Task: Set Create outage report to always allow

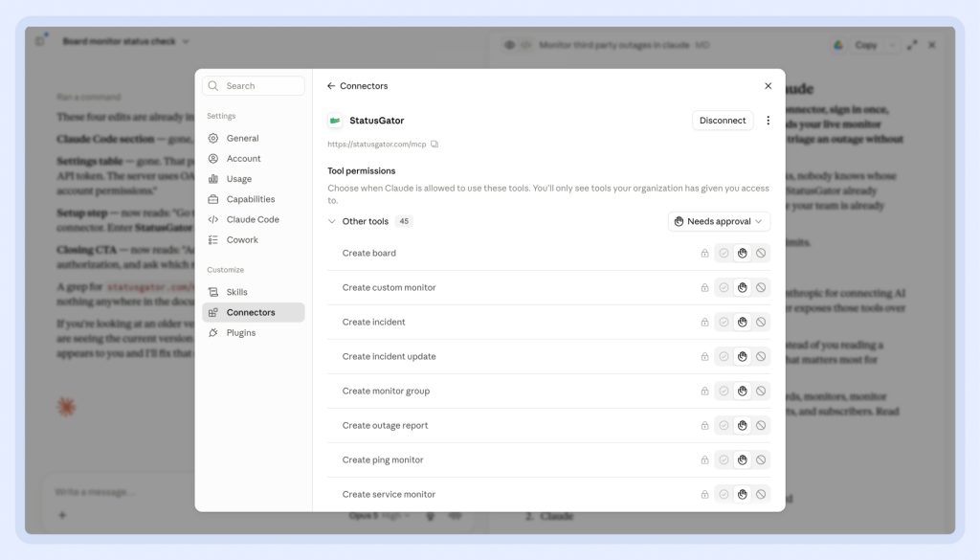Action: [724, 425]
